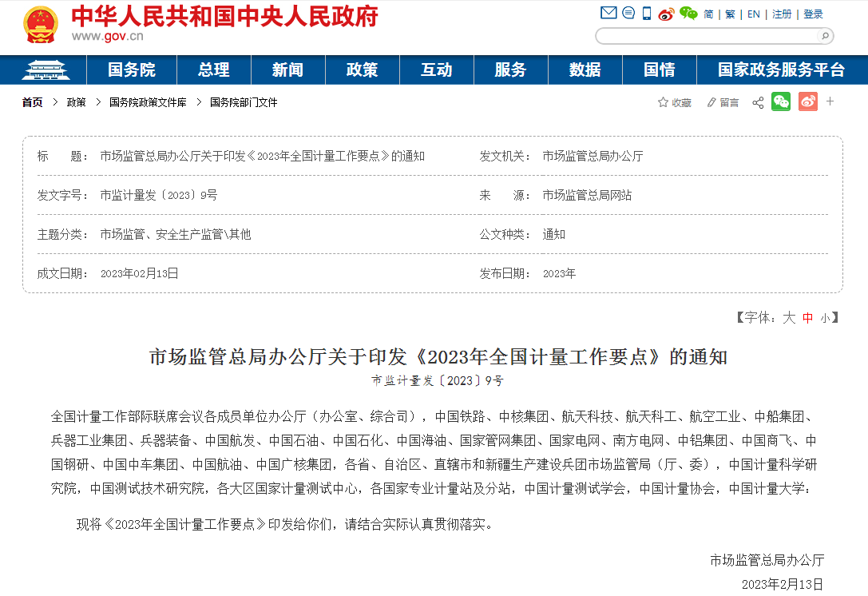Click the 收藏 star favorite icon
Viewport: 868px width, 596px height.
(664, 102)
